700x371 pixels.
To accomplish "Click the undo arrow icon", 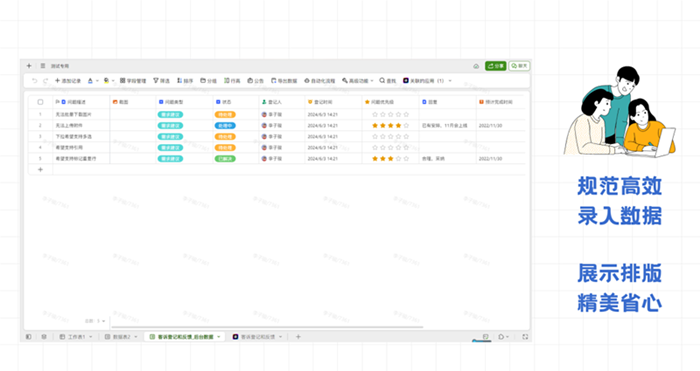I will 34,81.
